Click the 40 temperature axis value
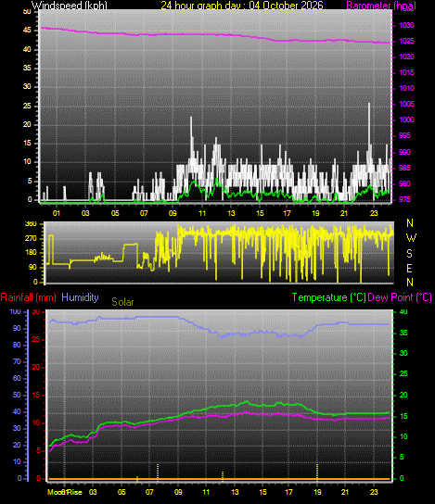The image size is (435, 504). pyautogui.click(x=403, y=312)
